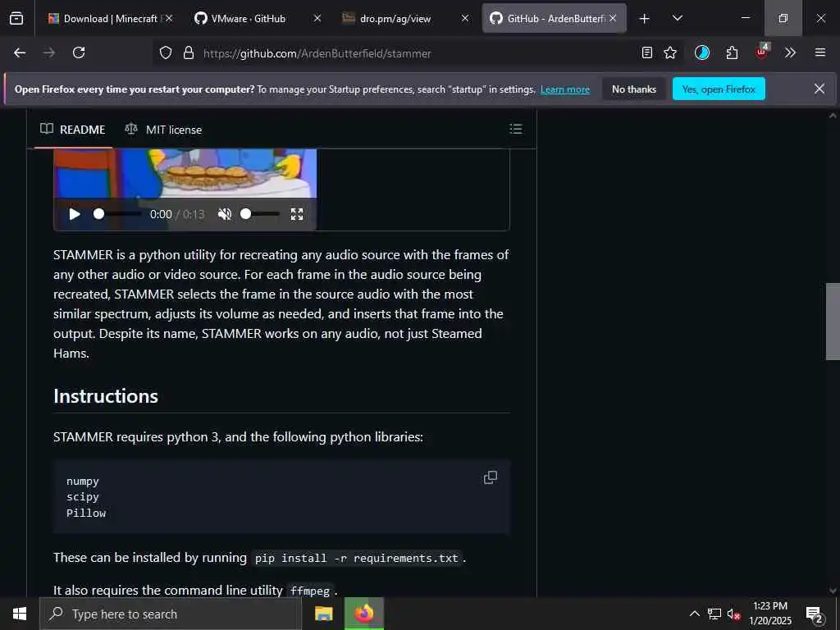Open the Firefox View tab overview icon
Viewport: 840px width, 630px height.
[x=16, y=18]
